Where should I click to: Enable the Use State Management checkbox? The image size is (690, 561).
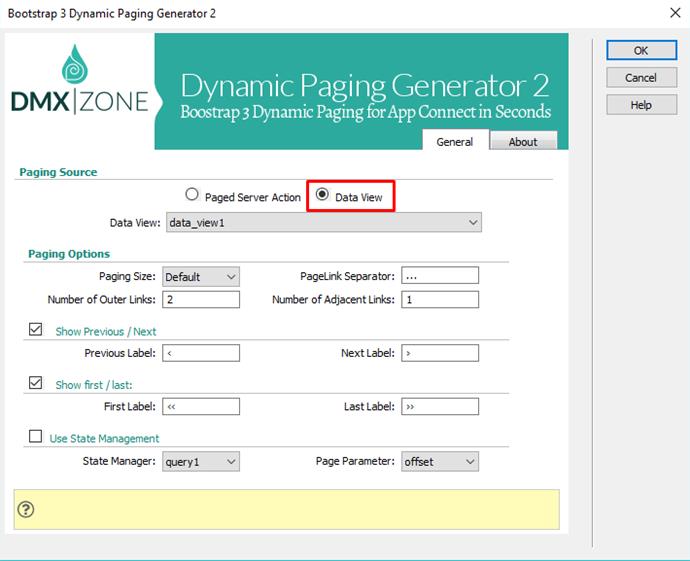(35, 436)
